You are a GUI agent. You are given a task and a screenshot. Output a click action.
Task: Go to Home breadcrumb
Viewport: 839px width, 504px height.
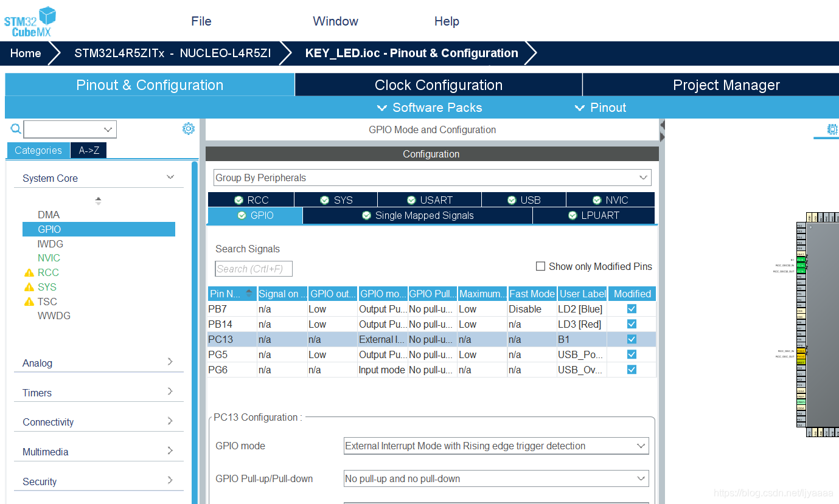(x=26, y=53)
